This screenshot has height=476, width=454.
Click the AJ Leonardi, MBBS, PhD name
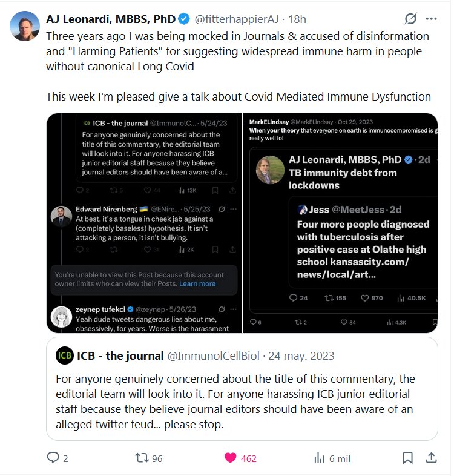(x=110, y=19)
